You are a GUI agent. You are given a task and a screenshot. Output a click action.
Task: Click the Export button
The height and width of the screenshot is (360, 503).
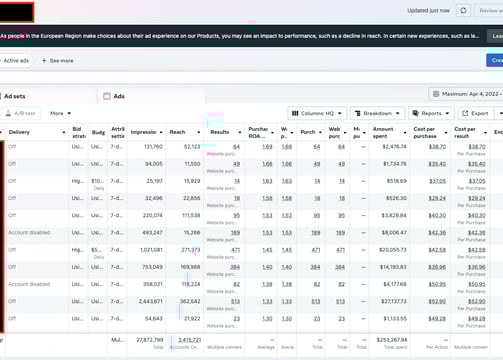pos(475,113)
